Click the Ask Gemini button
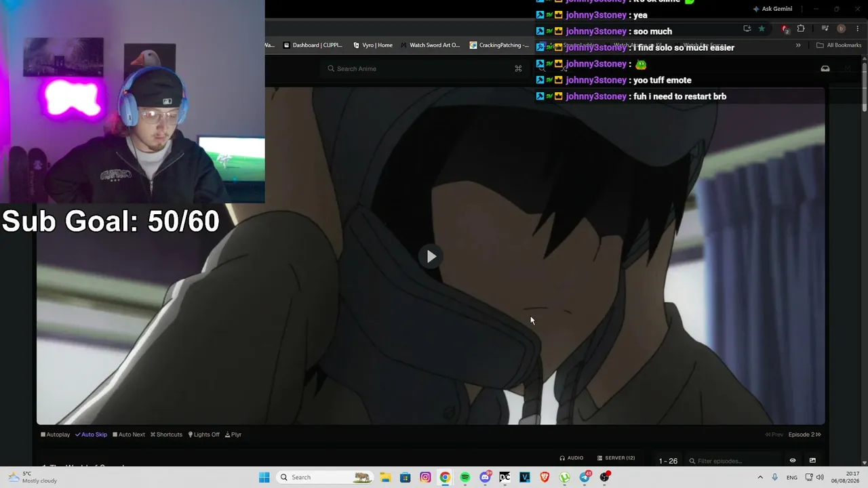Image resolution: width=868 pixels, height=488 pixels. tap(772, 9)
